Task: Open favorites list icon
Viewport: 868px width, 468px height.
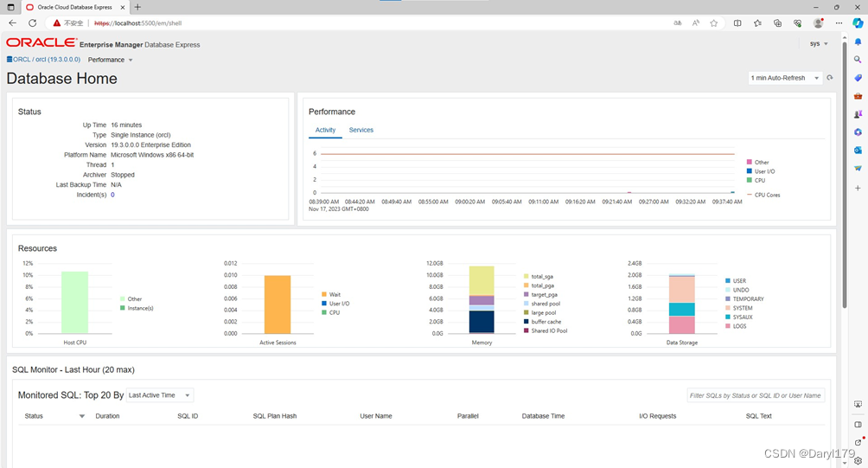Action: coord(758,23)
